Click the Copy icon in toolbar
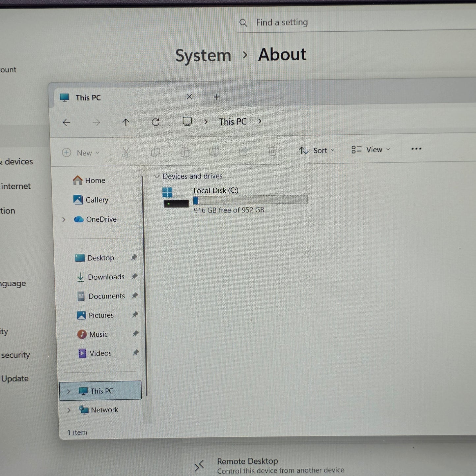Image resolution: width=476 pixels, height=476 pixels. 155,152
